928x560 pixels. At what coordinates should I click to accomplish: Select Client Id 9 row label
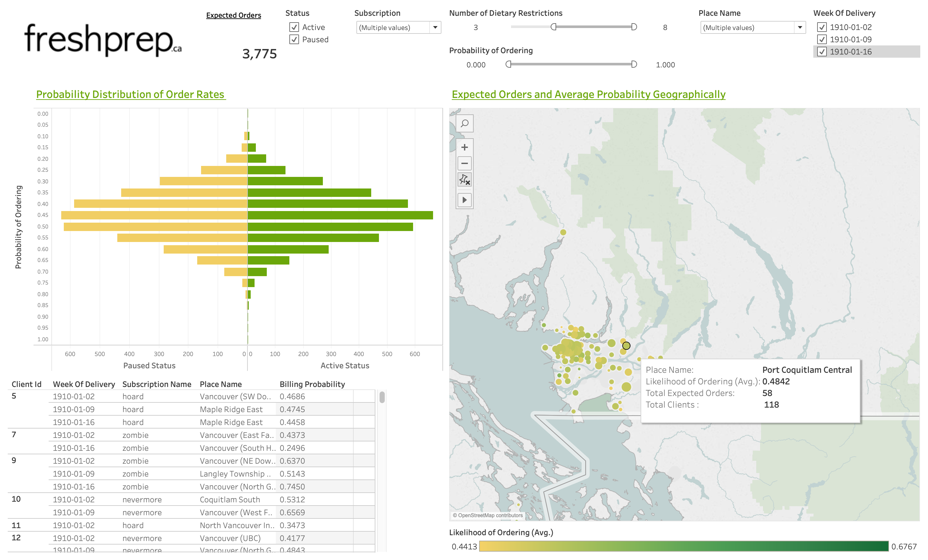[x=14, y=460]
